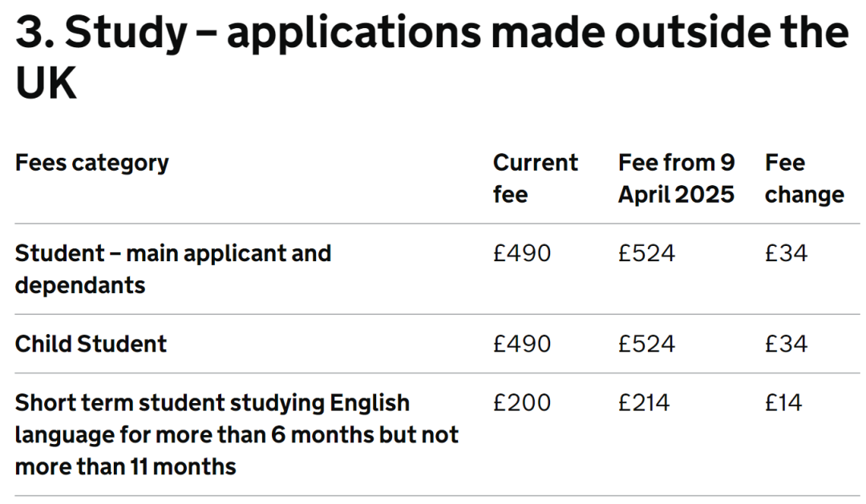Click the £200 current fee cell
Viewport: 866px width, 504px height.
click(x=522, y=402)
